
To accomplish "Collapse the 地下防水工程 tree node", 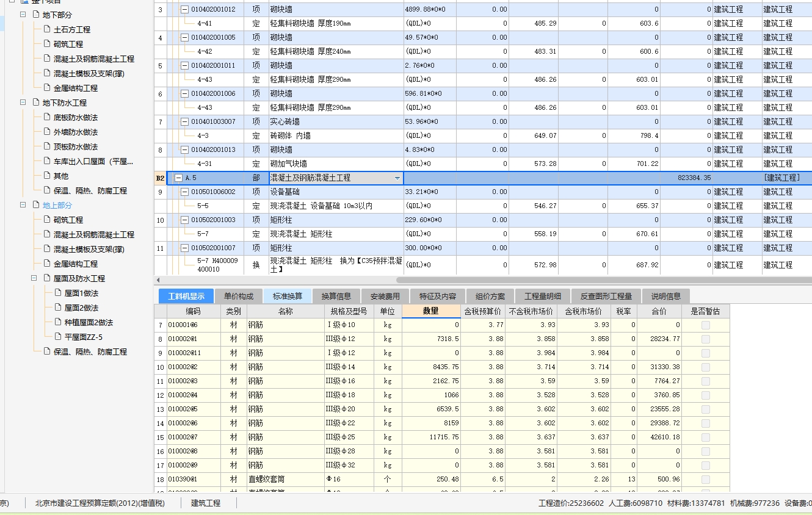I will point(23,103).
